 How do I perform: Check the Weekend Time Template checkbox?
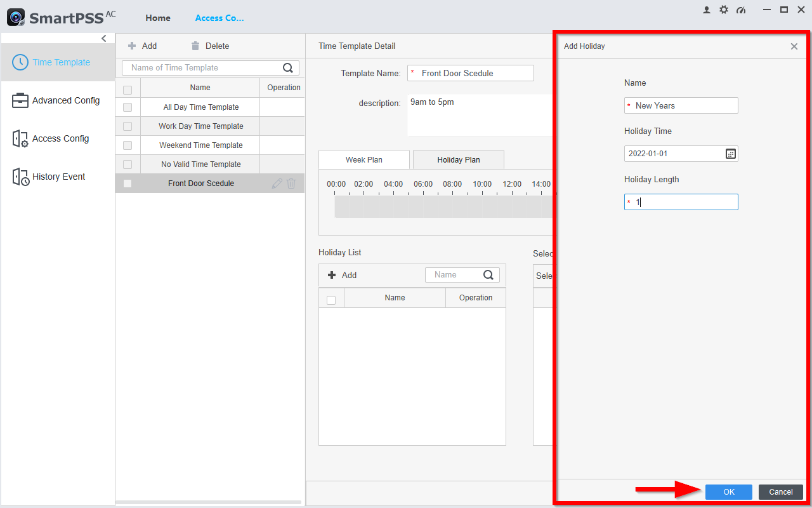click(x=128, y=145)
